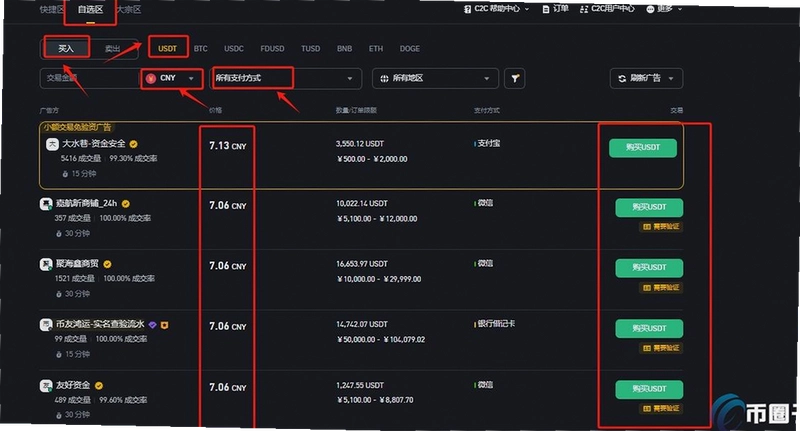Click the 订单 document icon
The height and width of the screenshot is (431, 800).
point(546,9)
